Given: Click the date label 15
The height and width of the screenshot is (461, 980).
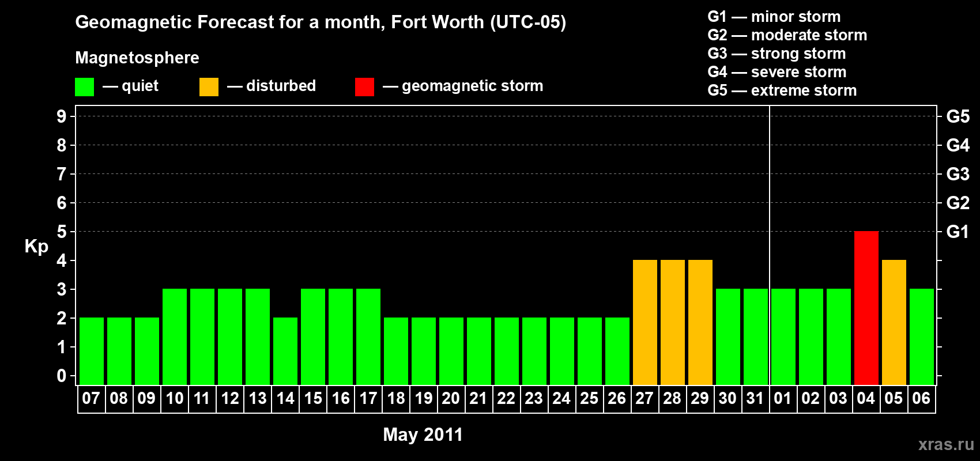Looking at the screenshot, I should pos(312,398).
